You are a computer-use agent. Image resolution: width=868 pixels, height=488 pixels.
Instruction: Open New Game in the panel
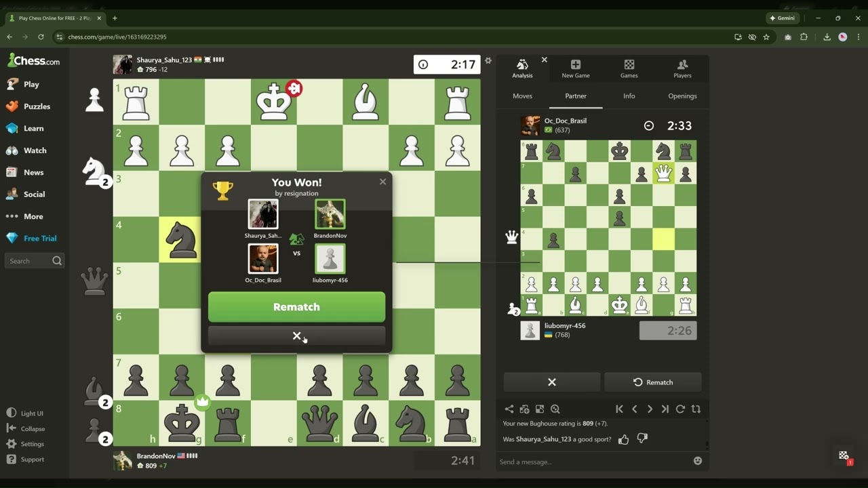576,68
